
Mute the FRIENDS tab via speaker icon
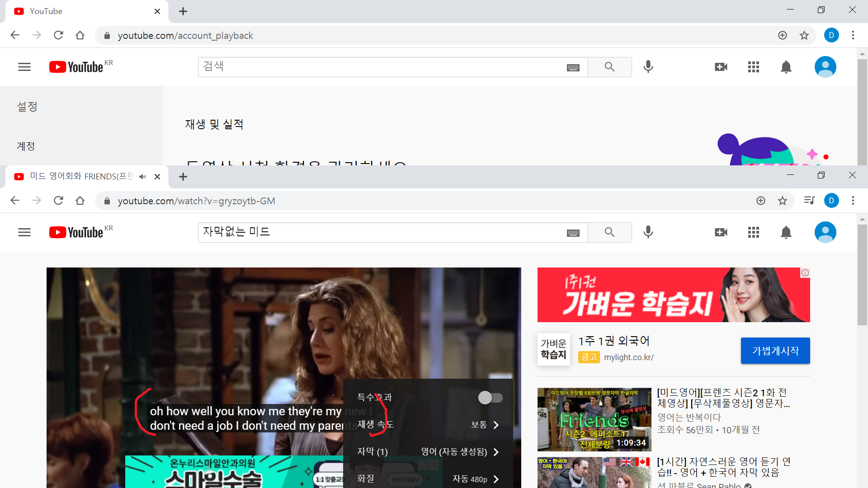[x=143, y=177]
